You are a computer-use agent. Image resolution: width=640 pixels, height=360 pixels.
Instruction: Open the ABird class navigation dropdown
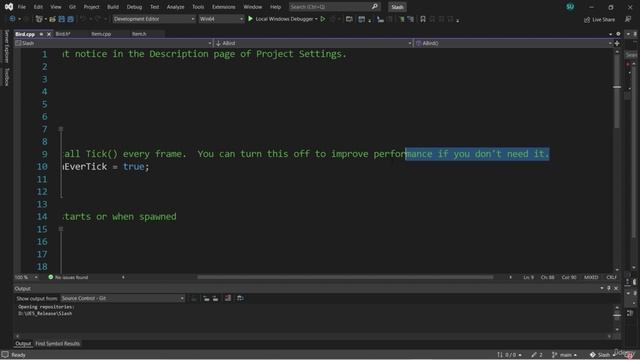click(x=313, y=43)
